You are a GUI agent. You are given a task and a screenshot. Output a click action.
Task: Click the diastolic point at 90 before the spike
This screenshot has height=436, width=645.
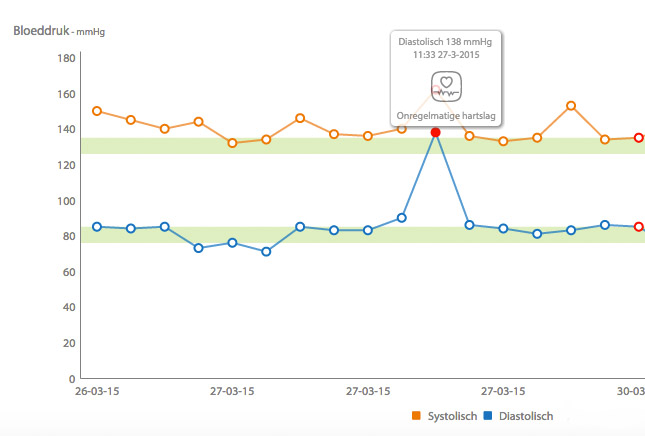pos(402,218)
